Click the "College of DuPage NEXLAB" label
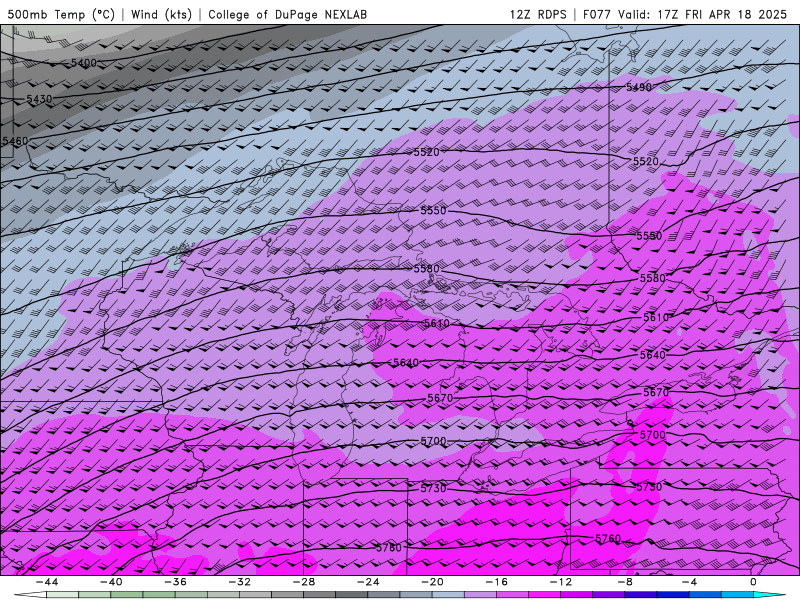 (x=287, y=14)
